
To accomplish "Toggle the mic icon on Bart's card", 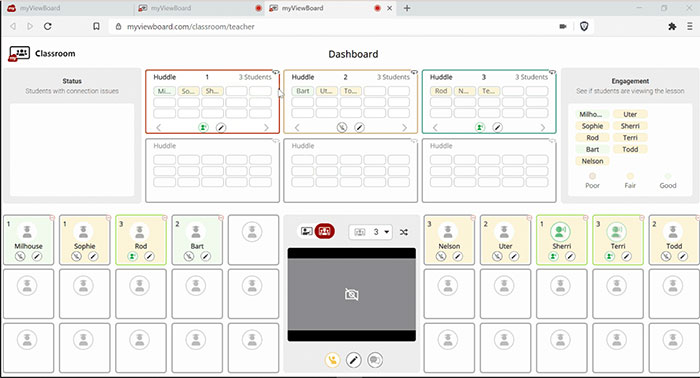I will 189,256.
